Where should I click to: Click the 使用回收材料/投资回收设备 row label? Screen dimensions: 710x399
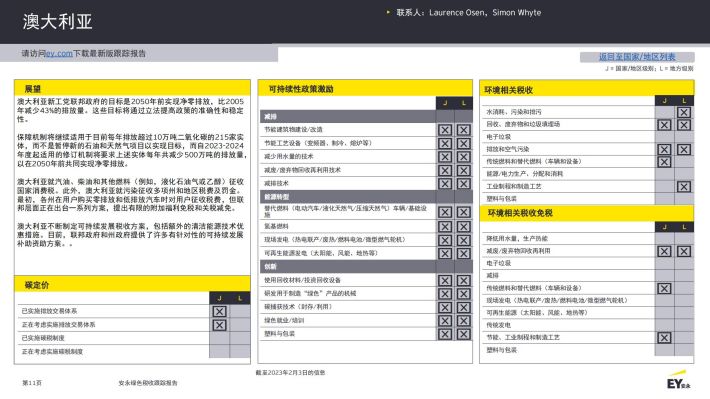[302, 280]
